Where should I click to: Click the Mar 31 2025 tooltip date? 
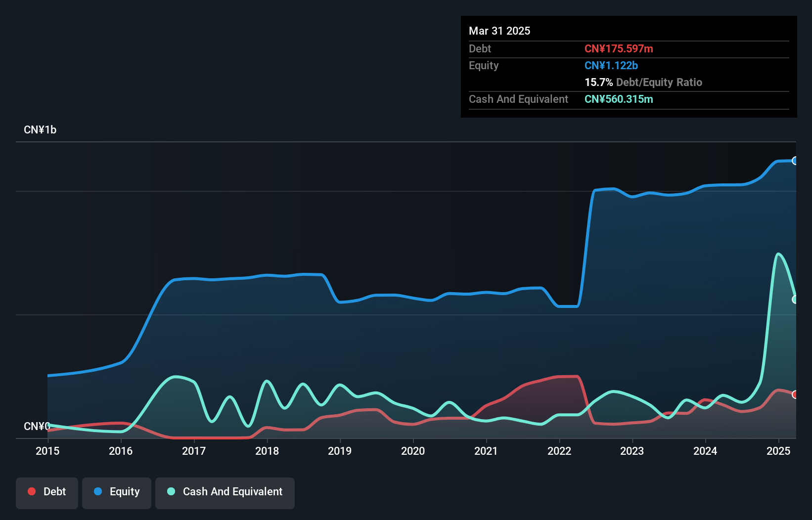[499, 31]
